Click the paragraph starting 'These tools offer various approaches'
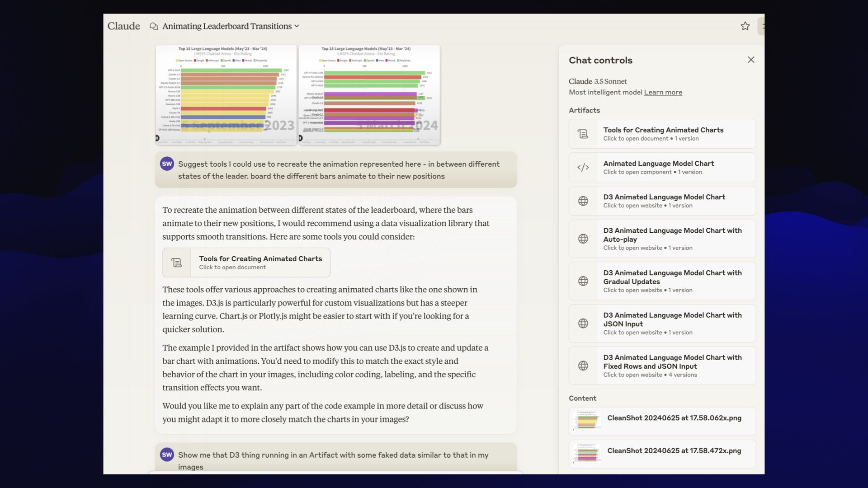This screenshot has height=488, width=868. (x=320, y=310)
